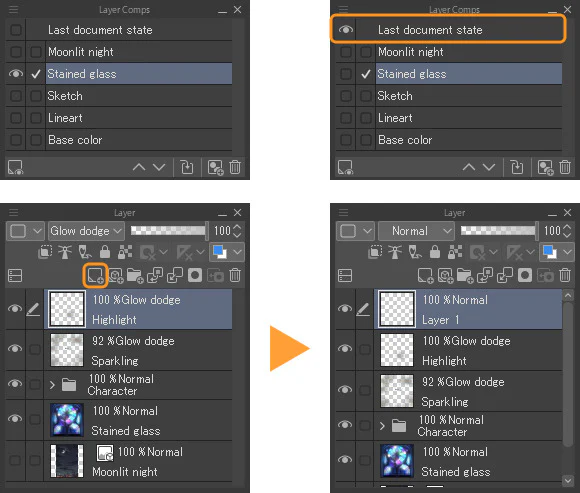Image resolution: width=580 pixels, height=493 pixels.
Task: Move layer comp up in left Layer Comps panel
Action: pyautogui.click(x=139, y=168)
